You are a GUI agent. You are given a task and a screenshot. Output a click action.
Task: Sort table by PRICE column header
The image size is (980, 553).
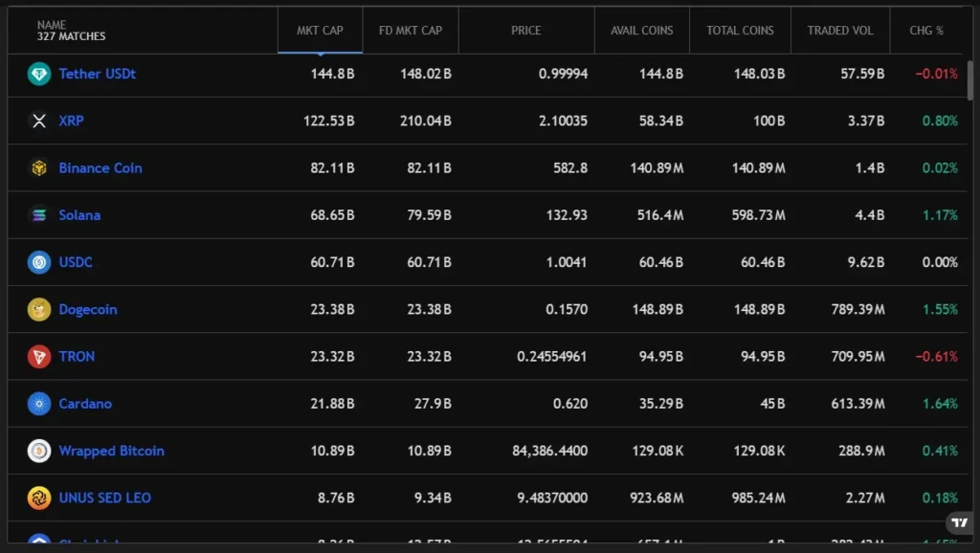pyautogui.click(x=525, y=31)
